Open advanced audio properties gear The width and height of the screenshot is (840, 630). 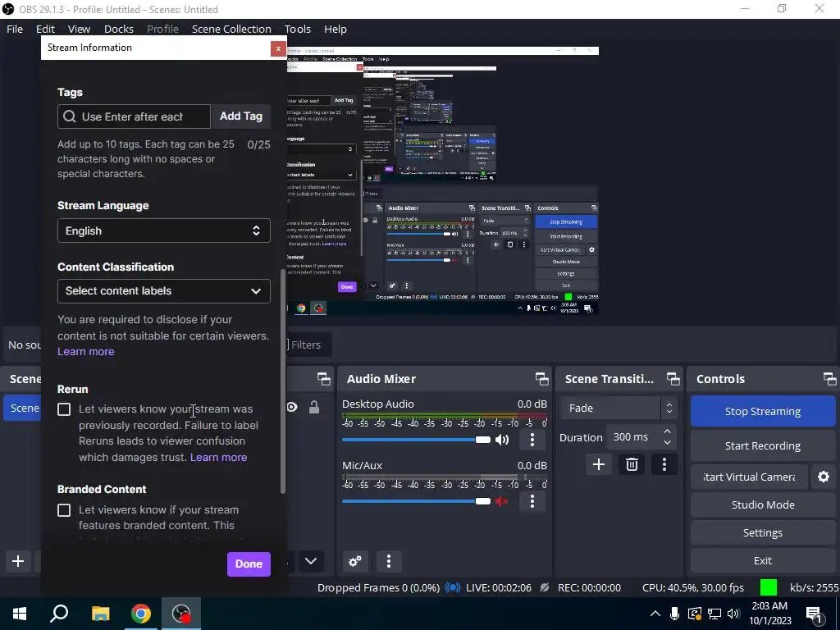(x=355, y=561)
